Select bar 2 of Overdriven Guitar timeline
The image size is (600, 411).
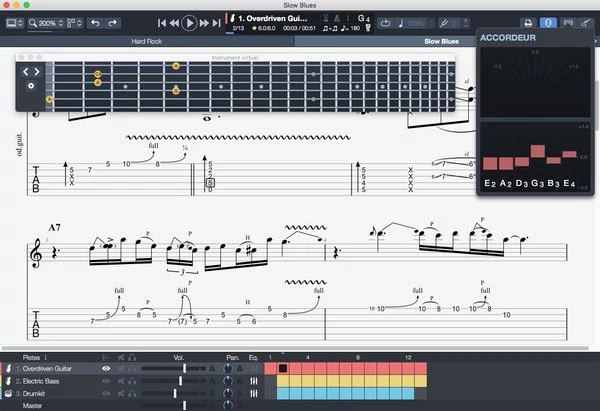click(x=283, y=369)
